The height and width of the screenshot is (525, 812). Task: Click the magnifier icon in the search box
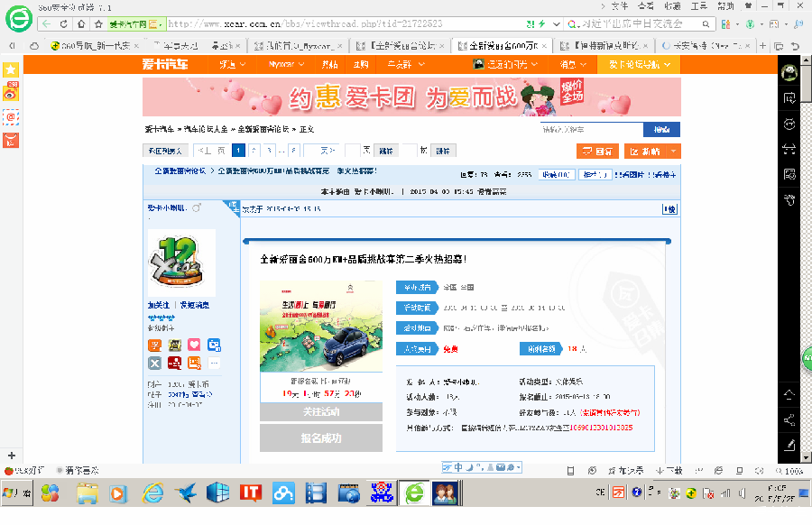coord(706,23)
